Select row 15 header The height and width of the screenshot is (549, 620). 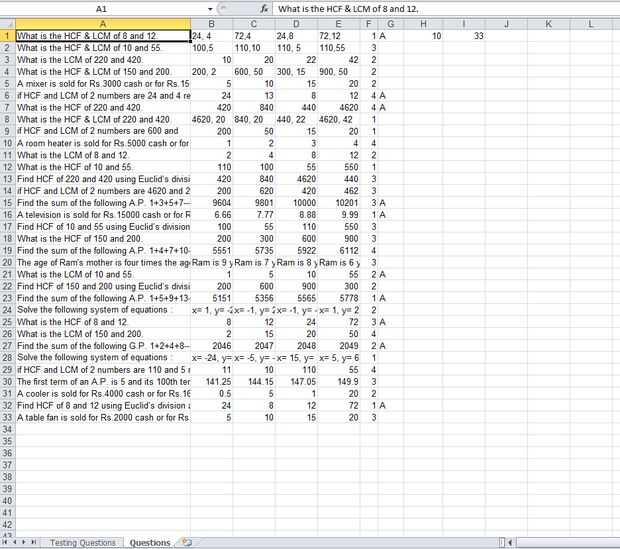tap(8, 203)
